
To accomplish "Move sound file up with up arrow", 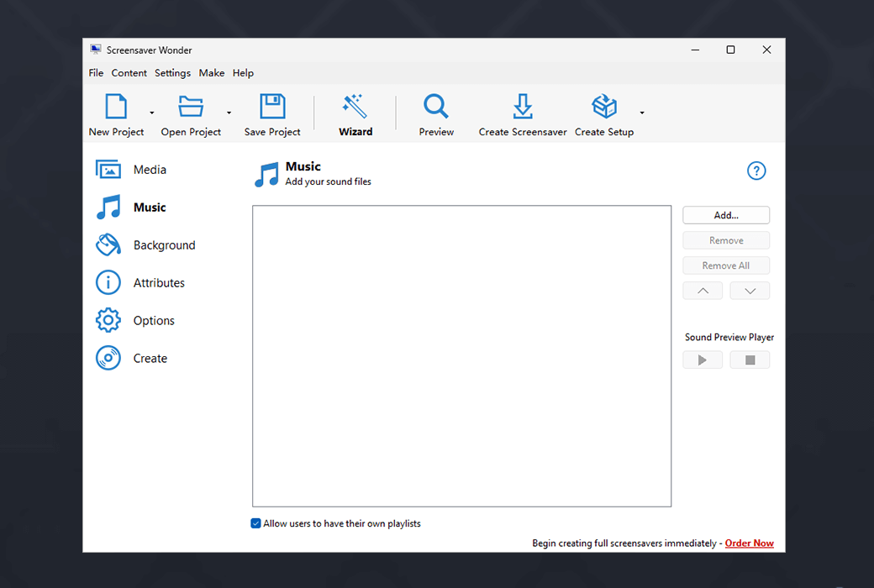I will point(703,291).
